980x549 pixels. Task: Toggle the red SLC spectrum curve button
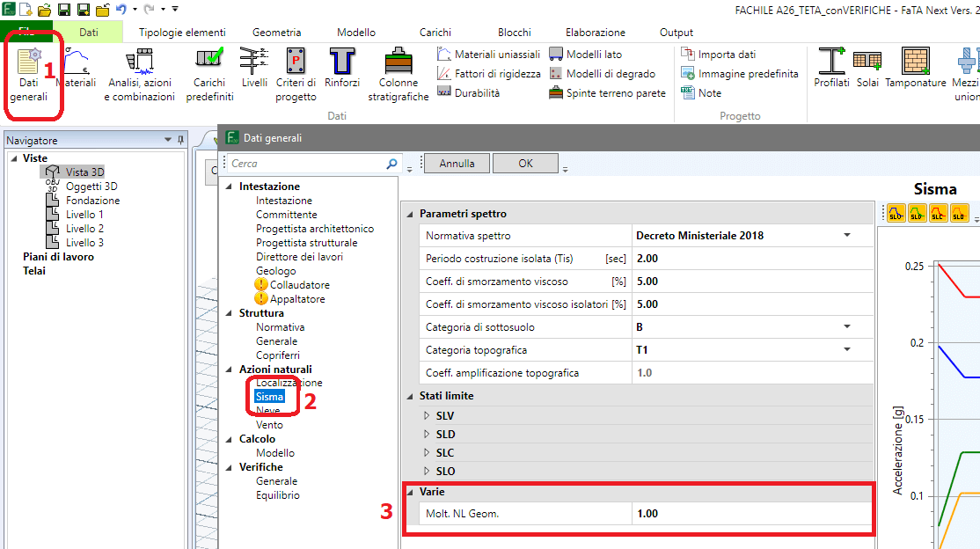(x=938, y=213)
